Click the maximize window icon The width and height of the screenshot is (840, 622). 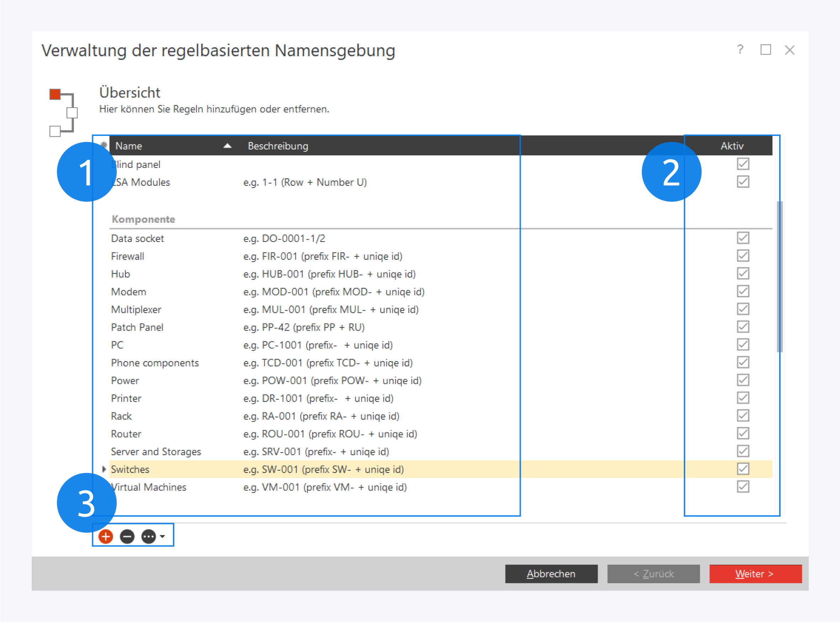coord(766,50)
